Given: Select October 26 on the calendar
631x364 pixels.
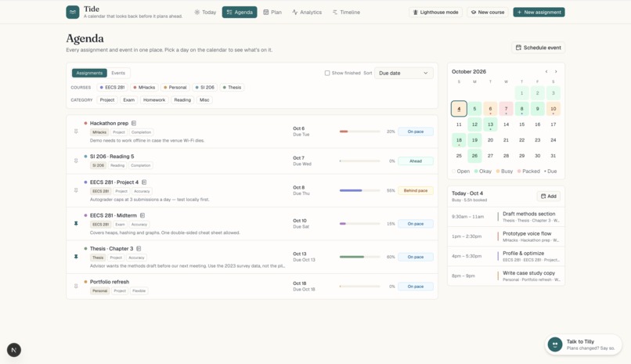Looking at the screenshot, I should [x=474, y=156].
